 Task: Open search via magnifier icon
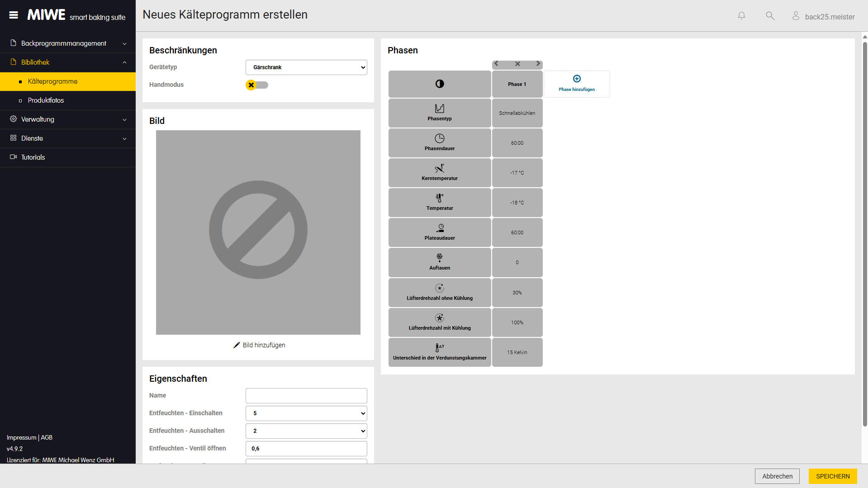(x=770, y=16)
